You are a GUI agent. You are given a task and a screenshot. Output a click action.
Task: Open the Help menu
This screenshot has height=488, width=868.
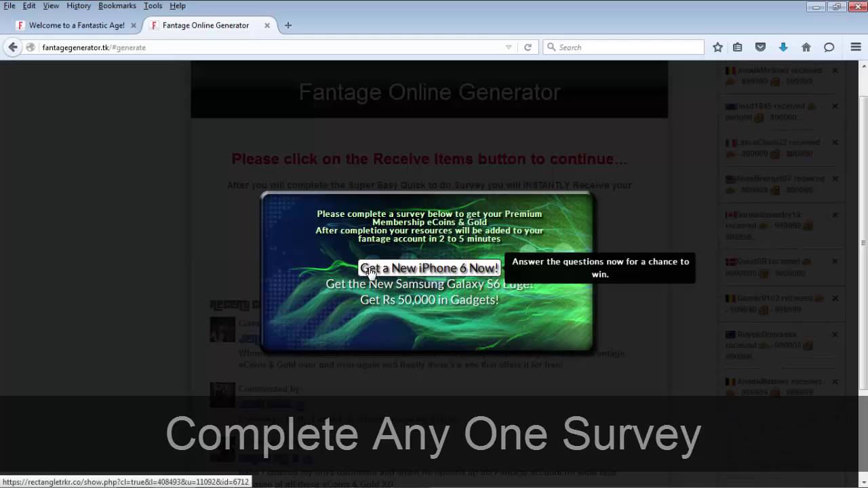[x=178, y=5]
